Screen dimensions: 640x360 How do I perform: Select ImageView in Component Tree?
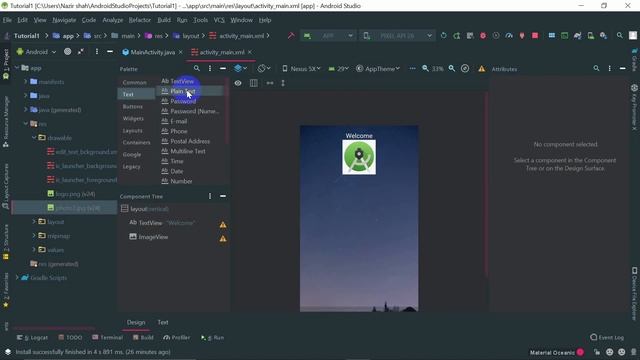[x=153, y=237]
